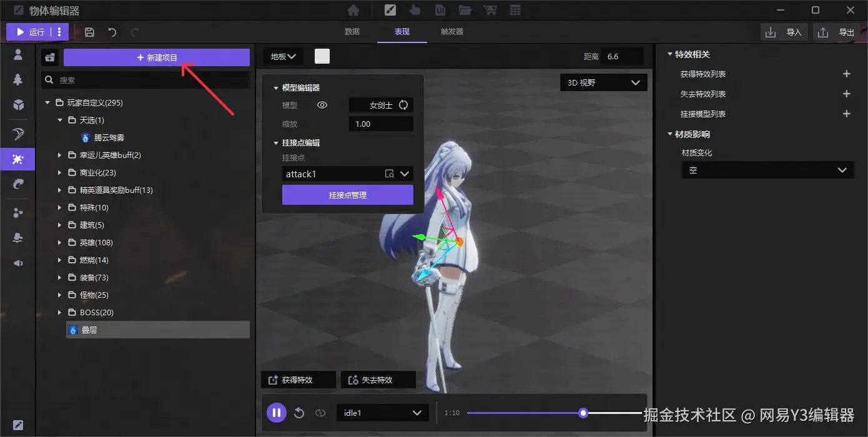
Task: Open the 3D 视野 view dropdown
Action: tap(604, 82)
